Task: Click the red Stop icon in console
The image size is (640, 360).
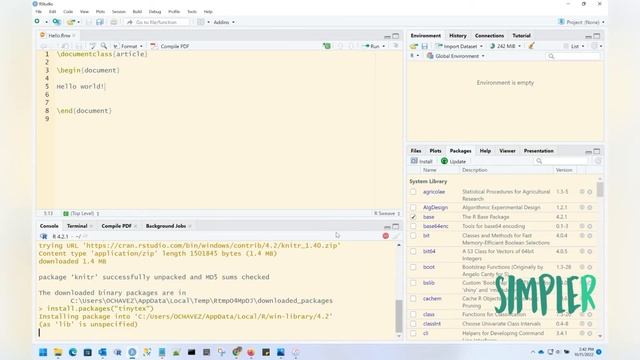Action: [386, 236]
